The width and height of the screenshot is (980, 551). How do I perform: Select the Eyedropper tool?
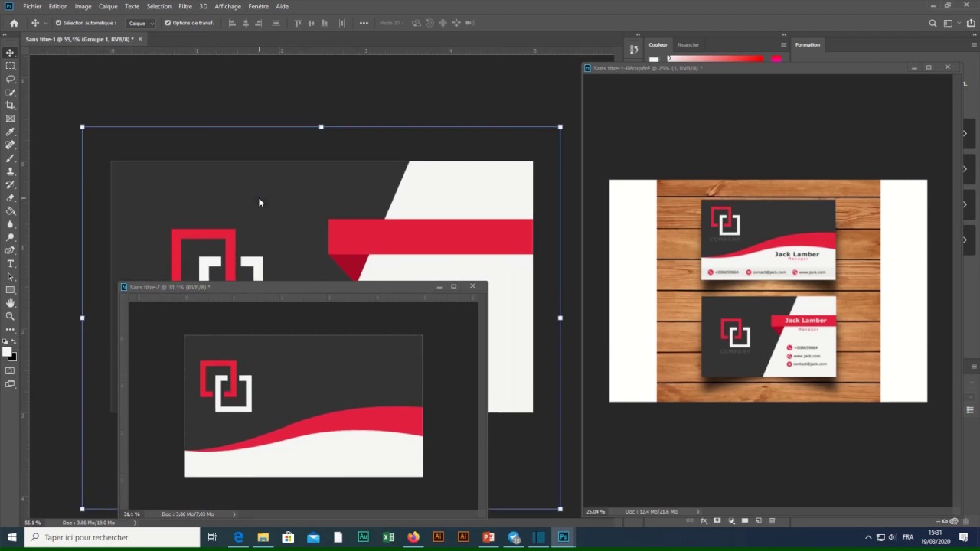click(x=10, y=132)
